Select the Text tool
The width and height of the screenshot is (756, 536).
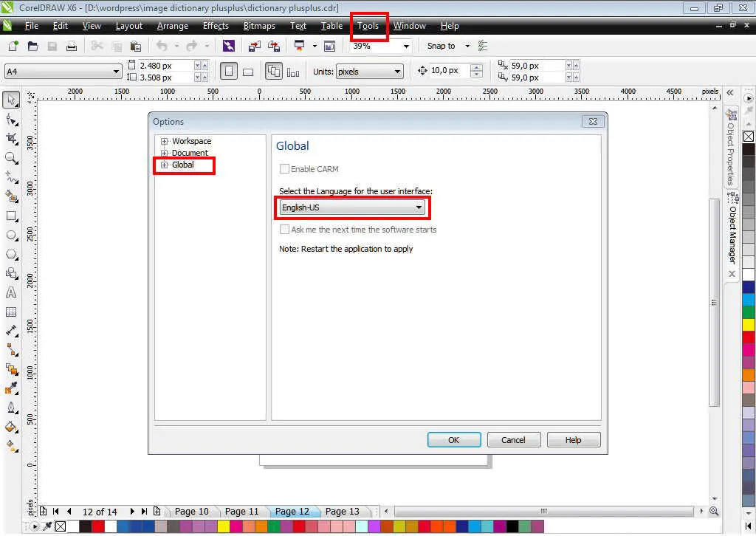[11, 292]
